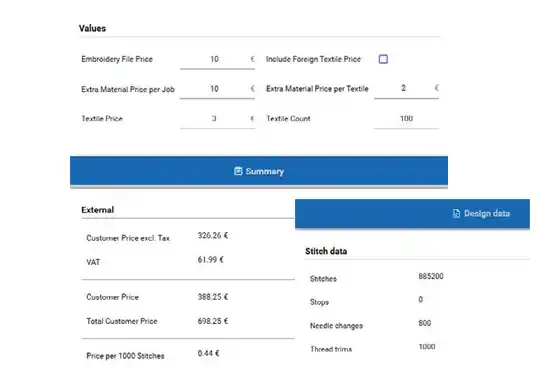Edit the Textile Price field
The image size is (550, 386).
tap(217, 119)
